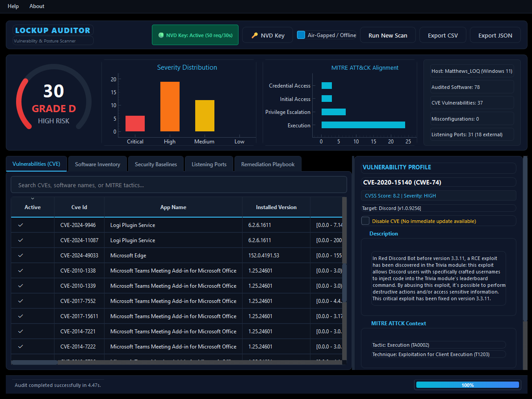The image size is (532, 399).
Task: Click the Execution bar in MITRE chart
Action: click(363, 125)
